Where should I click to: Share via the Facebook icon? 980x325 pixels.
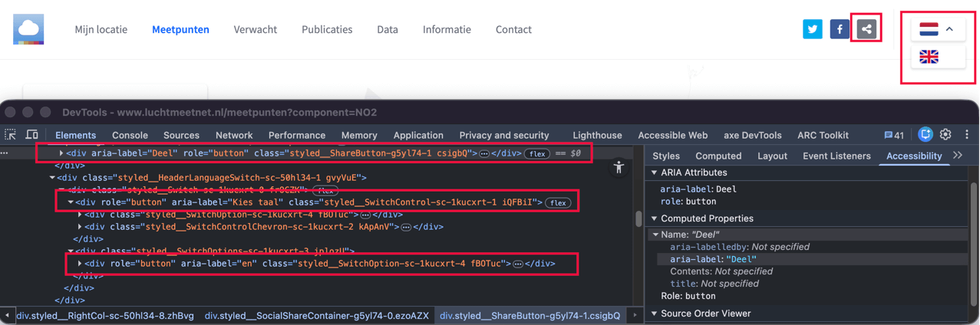[x=840, y=29]
